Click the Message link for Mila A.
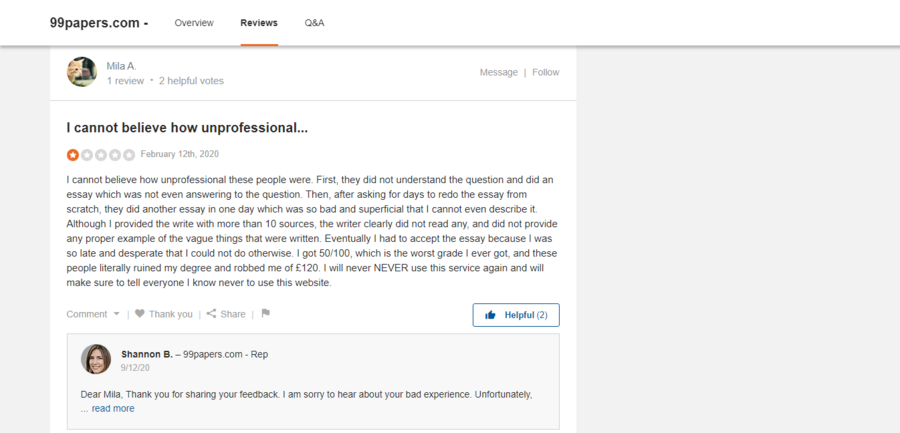Viewport: 900px width, 433px height. coord(499,72)
